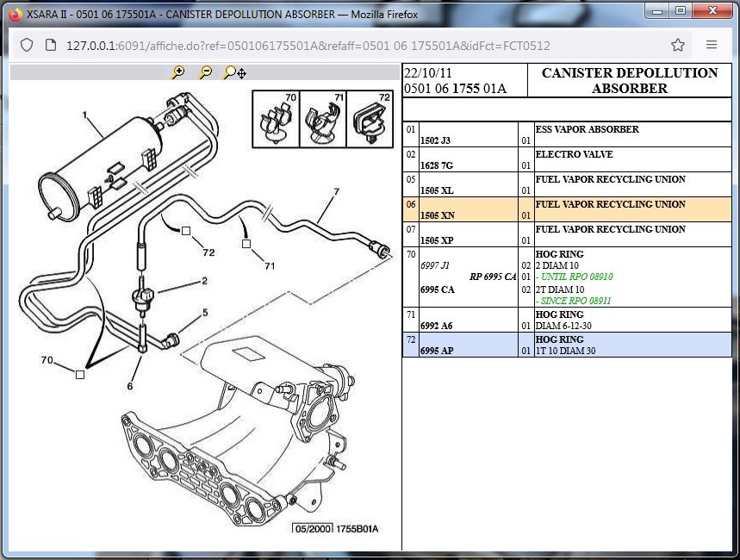Click diagram label 2 electro valve
The height and width of the screenshot is (560, 740).
point(204,281)
